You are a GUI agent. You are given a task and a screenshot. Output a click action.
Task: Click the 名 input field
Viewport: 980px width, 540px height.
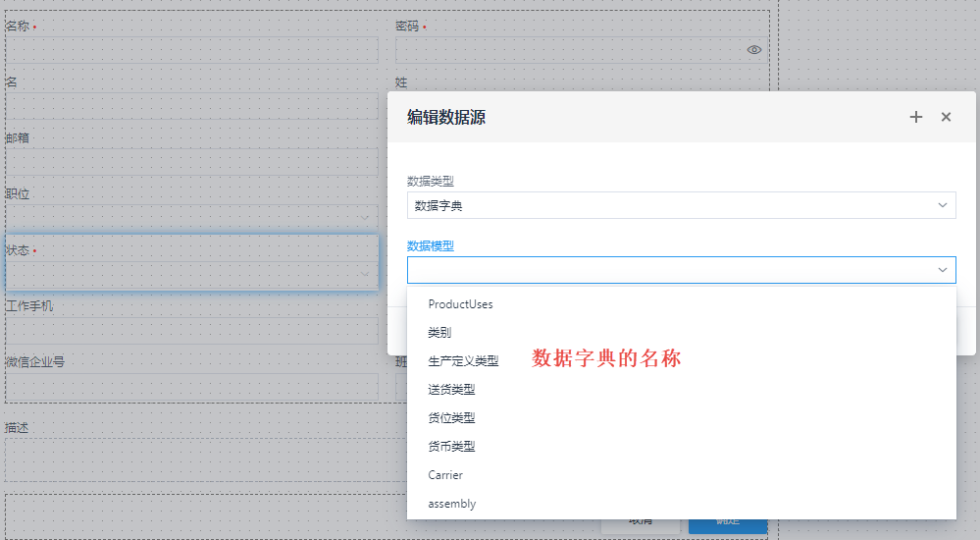pyautogui.click(x=192, y=106)
